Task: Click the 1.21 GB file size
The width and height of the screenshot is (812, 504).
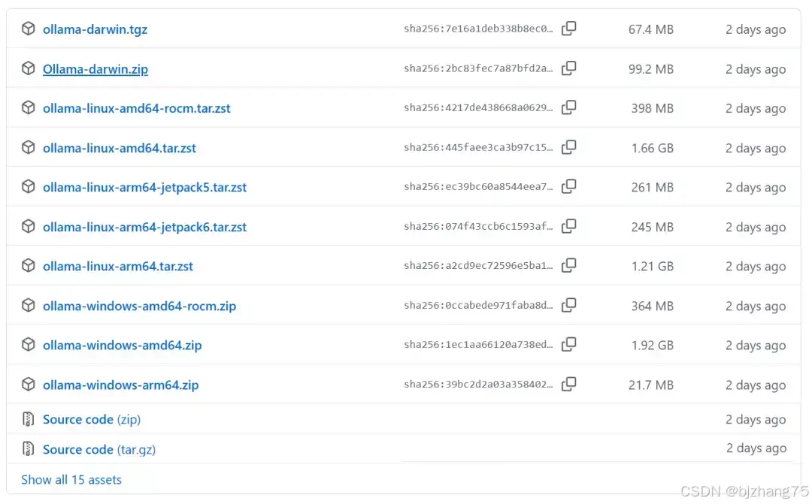Action: [653, 267]
